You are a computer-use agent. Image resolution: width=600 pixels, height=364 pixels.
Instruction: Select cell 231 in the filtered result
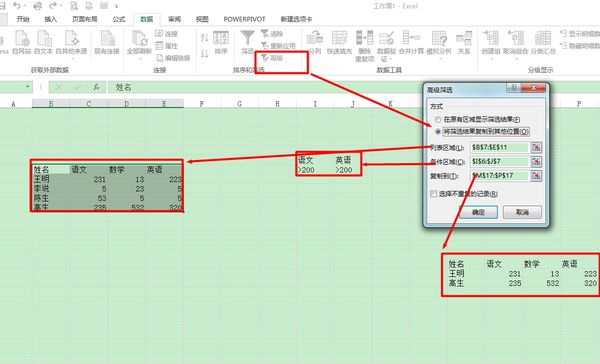click(x=503, y=274)
